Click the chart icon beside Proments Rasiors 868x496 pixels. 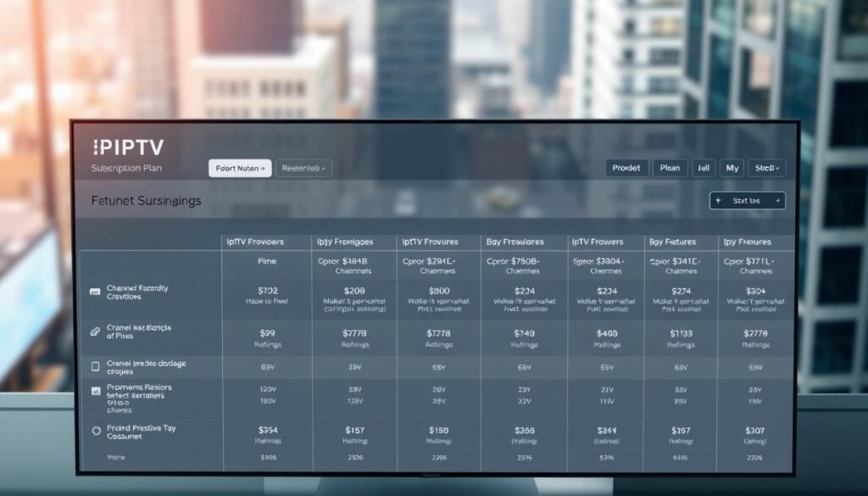tap(95, 392)
